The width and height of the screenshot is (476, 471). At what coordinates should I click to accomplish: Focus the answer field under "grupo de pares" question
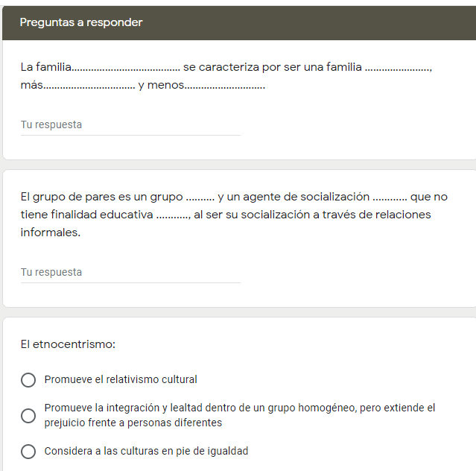130,273
